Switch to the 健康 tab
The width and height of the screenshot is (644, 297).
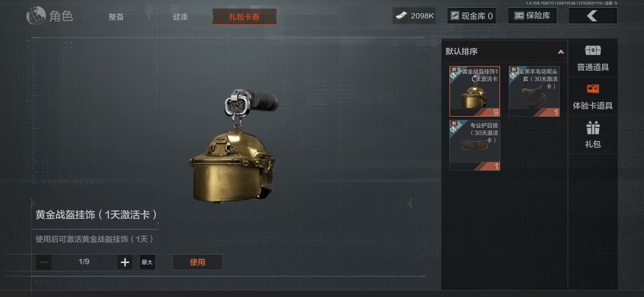pyautogui.click(x=180, y=17)
